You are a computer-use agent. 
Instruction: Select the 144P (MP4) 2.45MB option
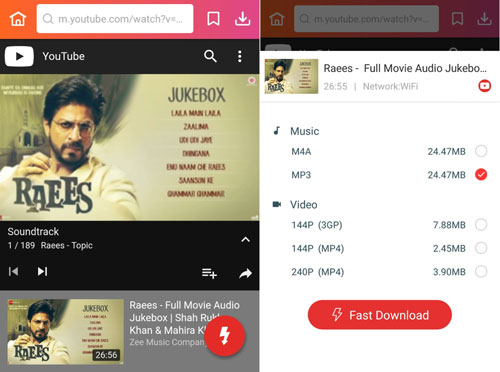481,248
